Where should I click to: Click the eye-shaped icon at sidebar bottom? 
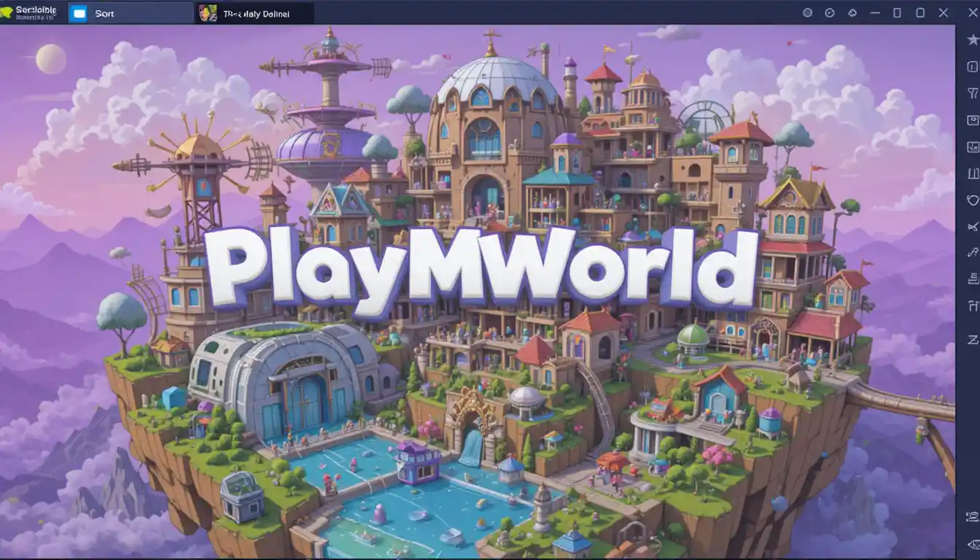tap(972, 545)
